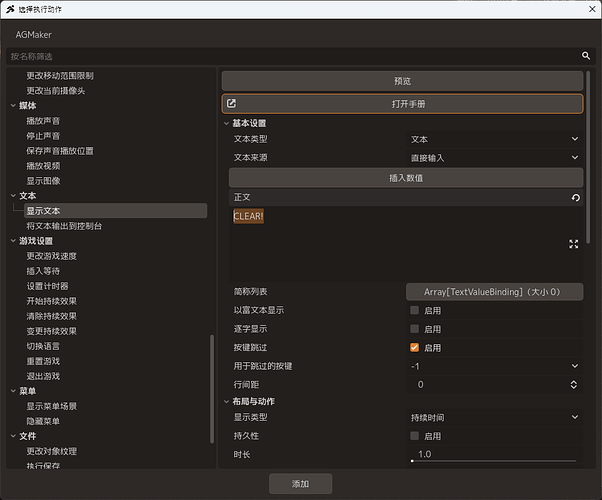Select 退出游戏 action
This screenshot has height=500, width=602.
click(x=43, y=376)
